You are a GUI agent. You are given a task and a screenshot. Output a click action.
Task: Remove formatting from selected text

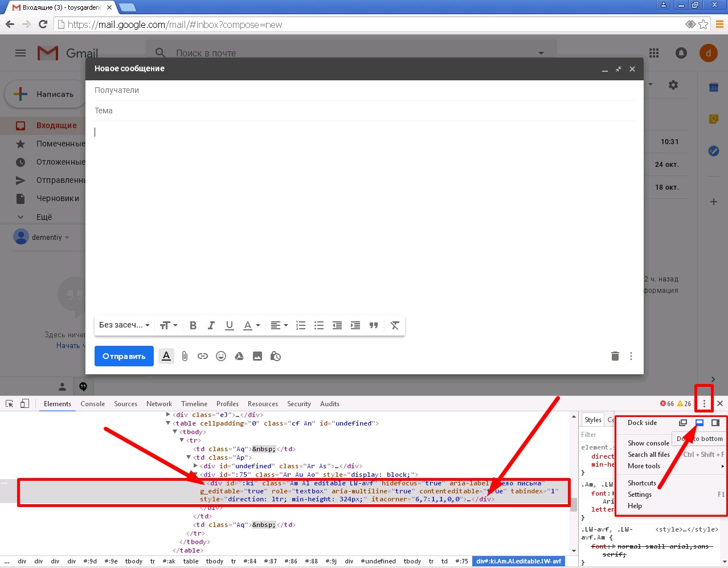point(395,325)
